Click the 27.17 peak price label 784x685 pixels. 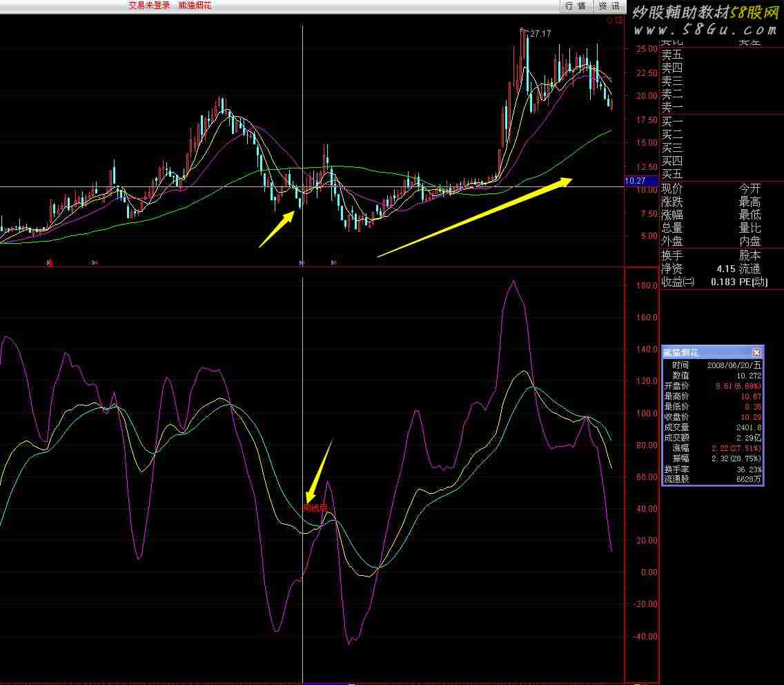click(540, 33)
